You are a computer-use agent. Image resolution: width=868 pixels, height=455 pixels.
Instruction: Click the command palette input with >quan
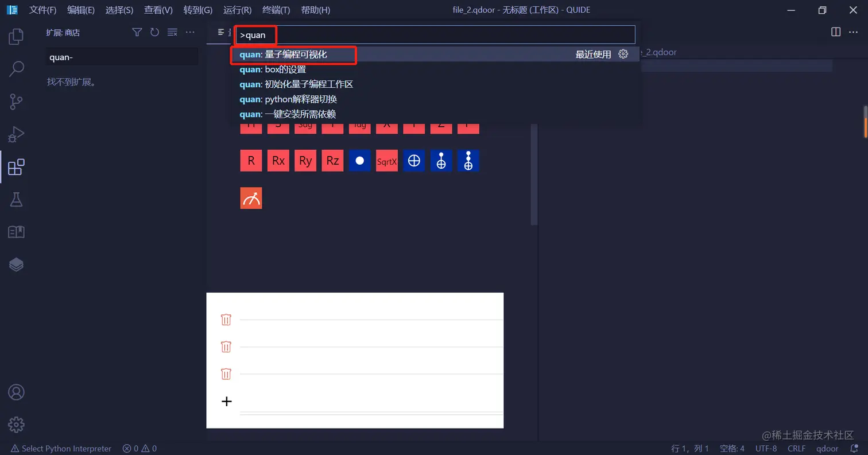pos(435,35)
